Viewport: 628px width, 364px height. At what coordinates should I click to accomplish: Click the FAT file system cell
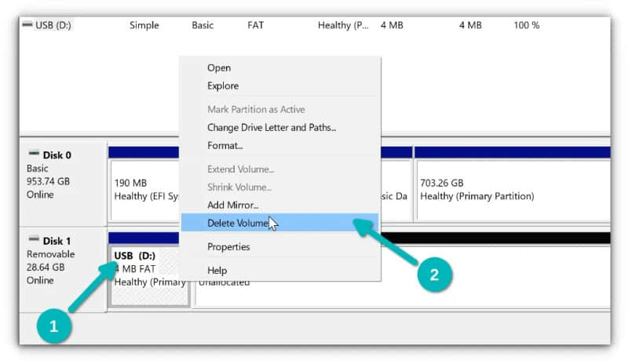pos(256,25)
